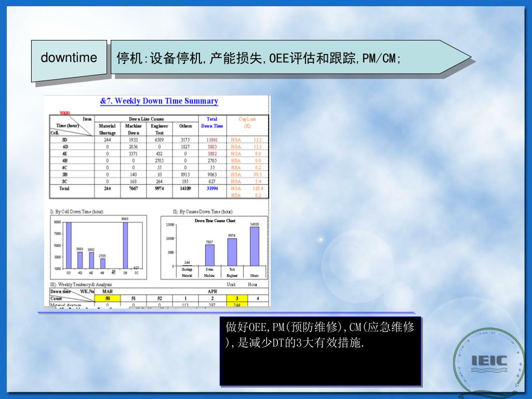Screen dimensions: 532x399
Task: Click the 2056 cell in the 4D row
Action: 134,147
